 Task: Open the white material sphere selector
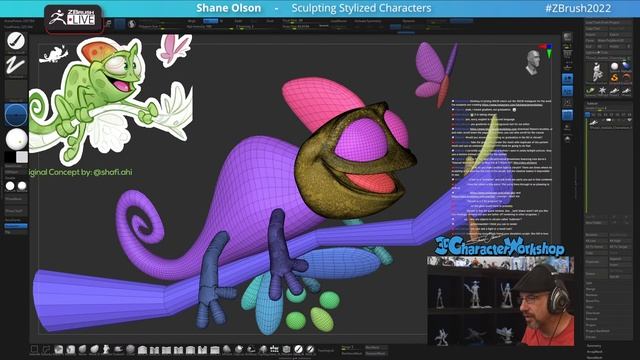point(16,139)
